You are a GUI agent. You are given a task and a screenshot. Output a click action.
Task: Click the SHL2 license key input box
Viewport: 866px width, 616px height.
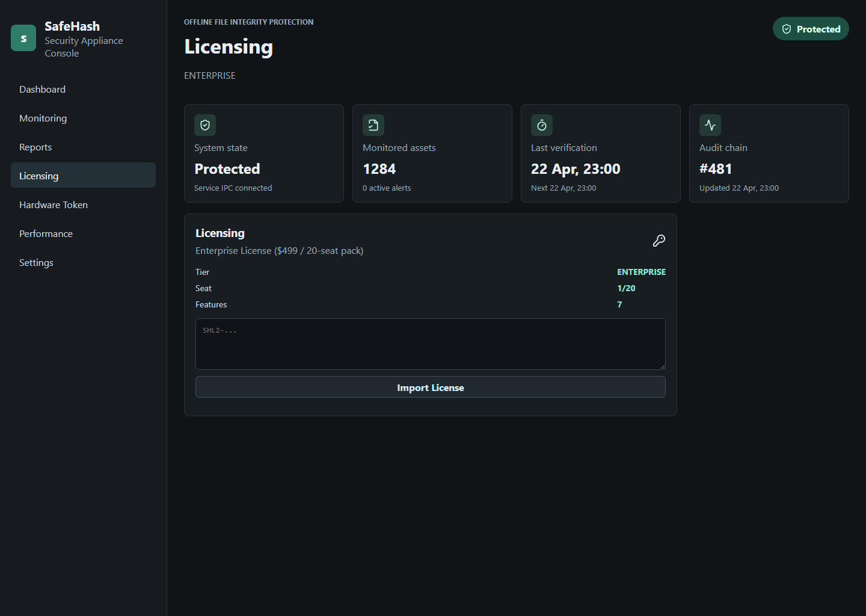pos(431,344)
